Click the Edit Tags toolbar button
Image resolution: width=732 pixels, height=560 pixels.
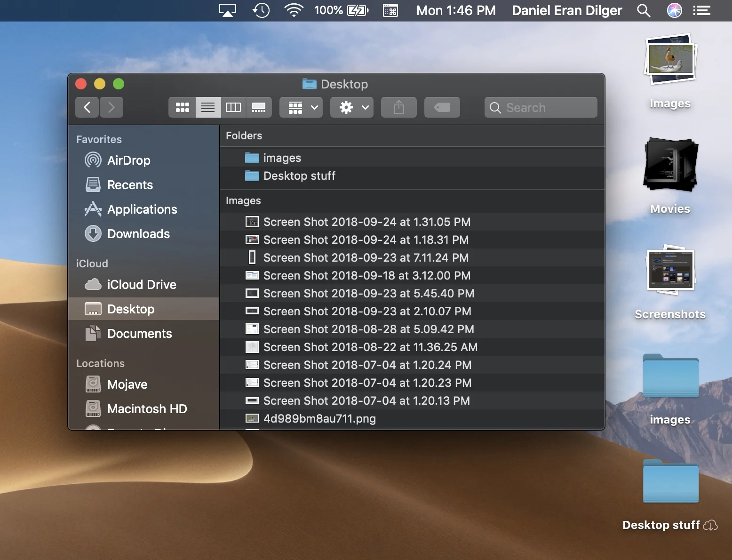(x=442, y=107)
